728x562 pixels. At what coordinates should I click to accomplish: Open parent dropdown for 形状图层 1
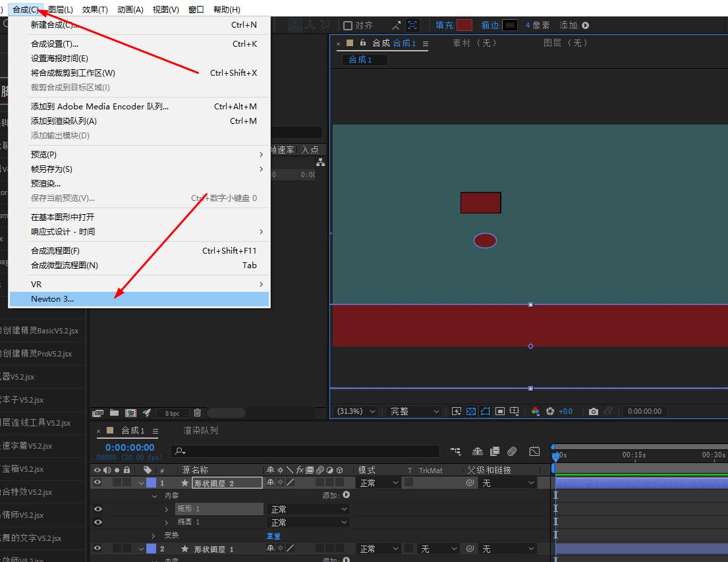click(x=508, y=549)
